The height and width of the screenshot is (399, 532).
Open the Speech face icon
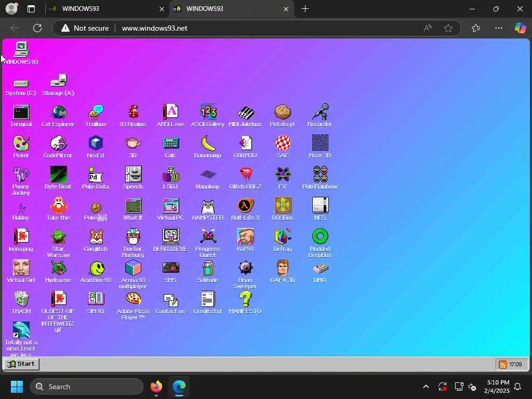click(x=133, y=178)
